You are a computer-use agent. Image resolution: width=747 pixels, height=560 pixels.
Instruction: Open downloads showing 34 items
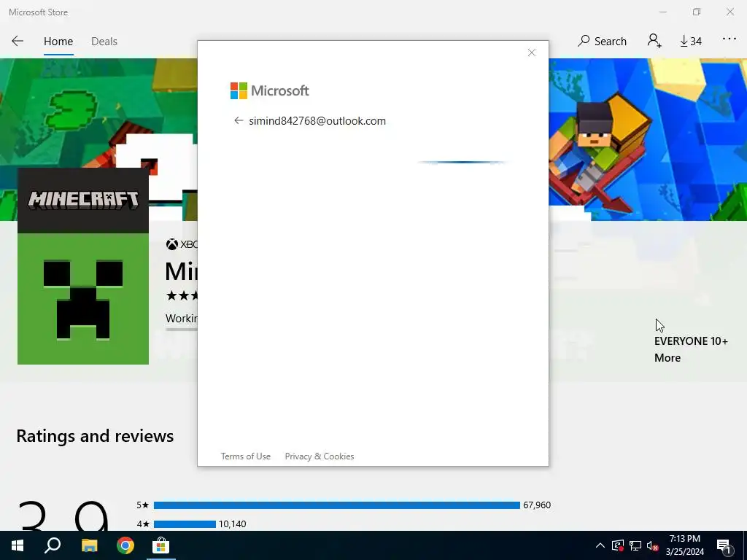tap(691, 42)
